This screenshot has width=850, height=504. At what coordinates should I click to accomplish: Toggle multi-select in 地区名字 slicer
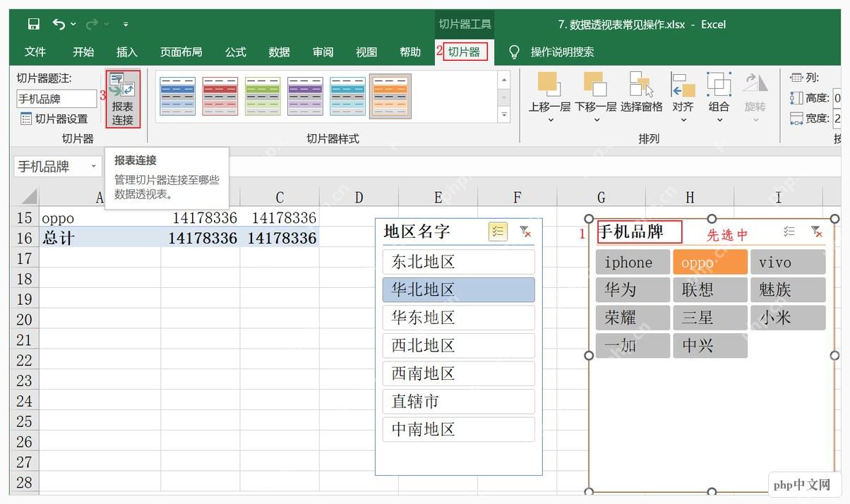(498, 231)
